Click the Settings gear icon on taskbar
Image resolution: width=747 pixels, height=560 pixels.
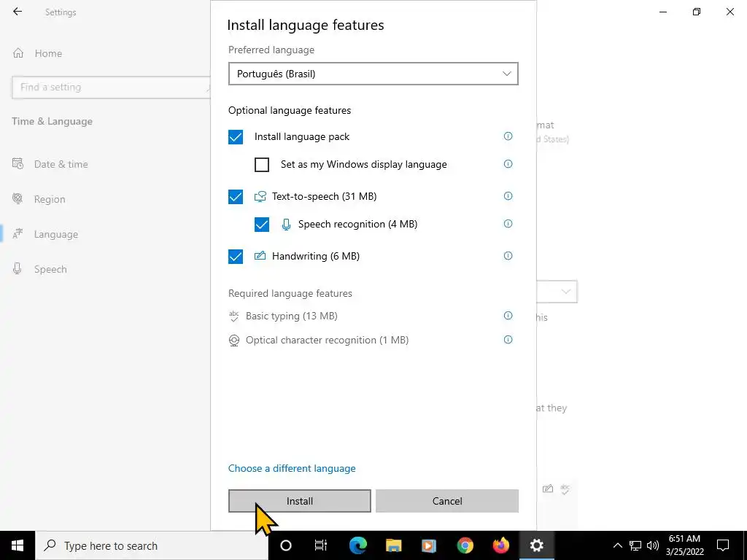(x=536, y=545)
